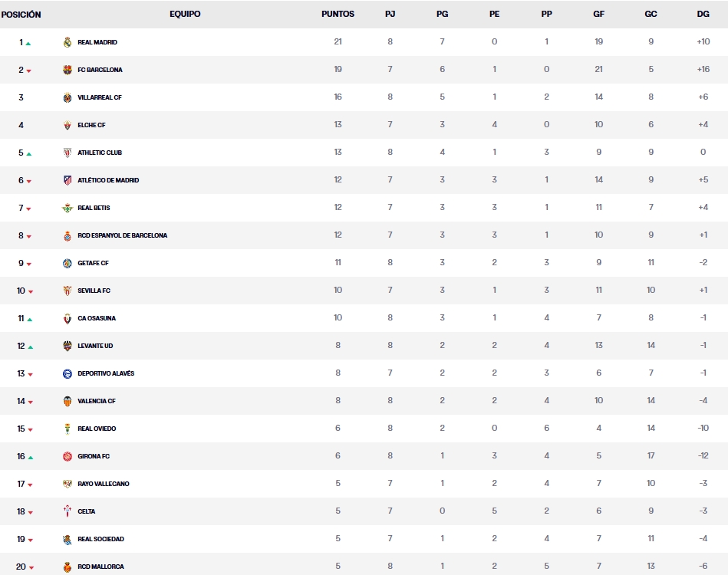Select the Getafe CF team name
728x575 pixels.
click(x=93, y=263)
